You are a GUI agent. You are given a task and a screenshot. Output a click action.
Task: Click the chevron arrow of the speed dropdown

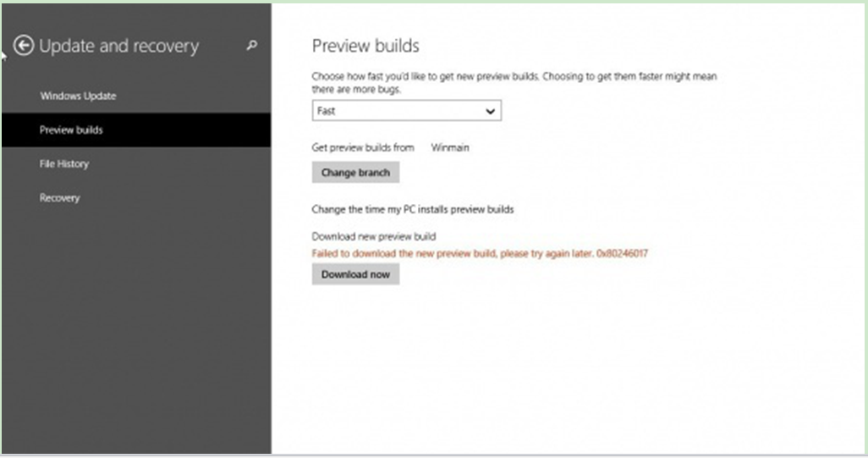coord(489,111)
